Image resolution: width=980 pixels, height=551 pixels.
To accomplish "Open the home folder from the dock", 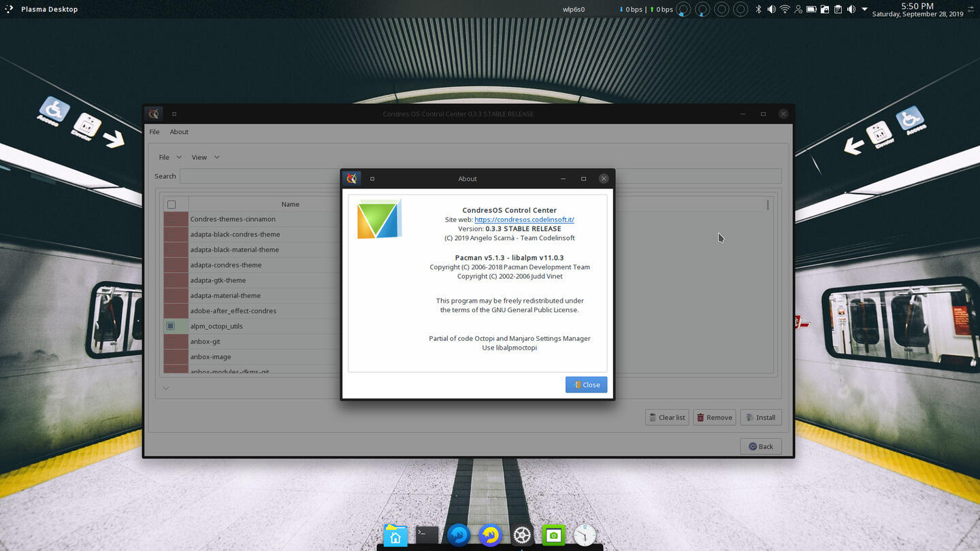I will coord(395,535).
